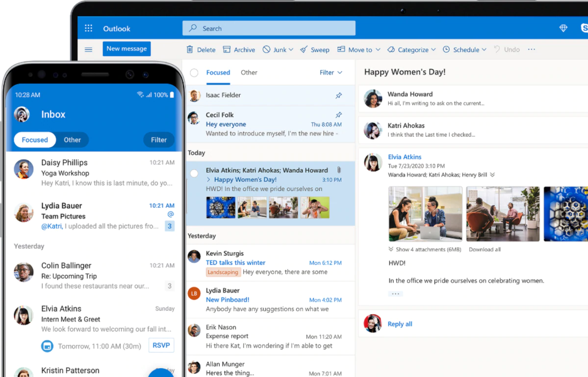588x377 pixels.
Task: Click the Reply all link
Action: click(400, 323)
